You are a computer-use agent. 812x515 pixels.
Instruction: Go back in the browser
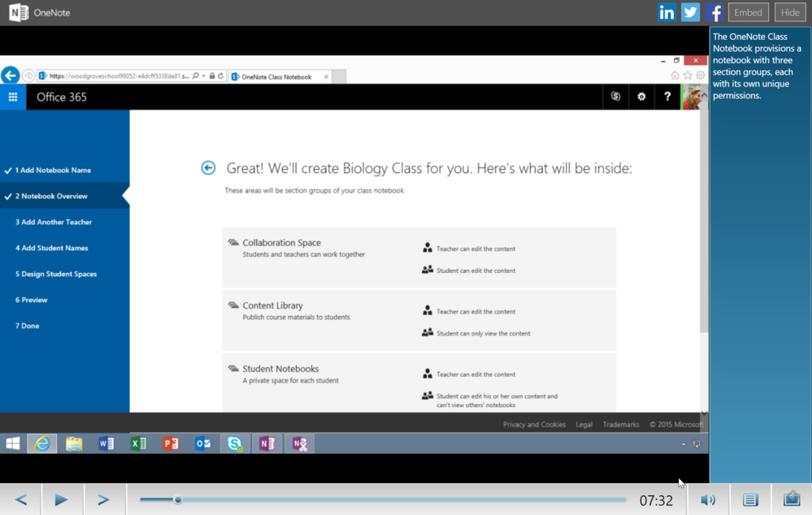coord(10,75)
